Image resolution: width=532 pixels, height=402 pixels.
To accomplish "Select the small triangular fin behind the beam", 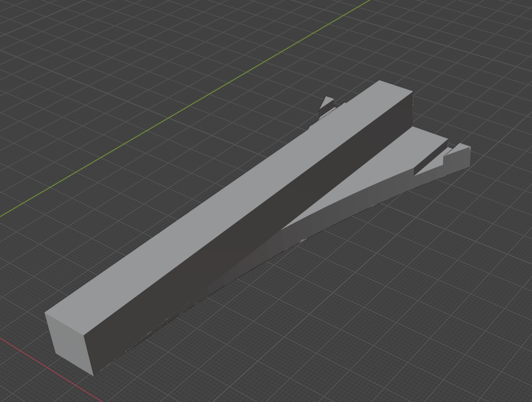I will pyautogui.click(x=327, y=103).
